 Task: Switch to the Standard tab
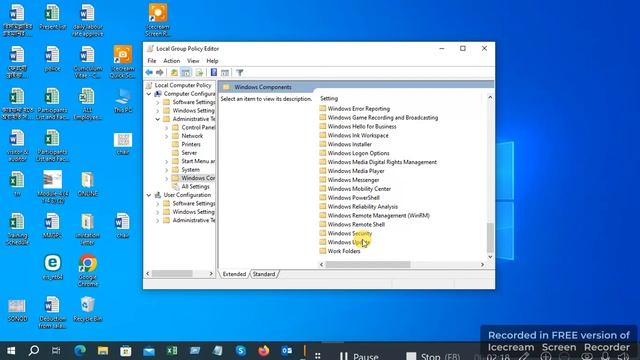pos(264,274)
